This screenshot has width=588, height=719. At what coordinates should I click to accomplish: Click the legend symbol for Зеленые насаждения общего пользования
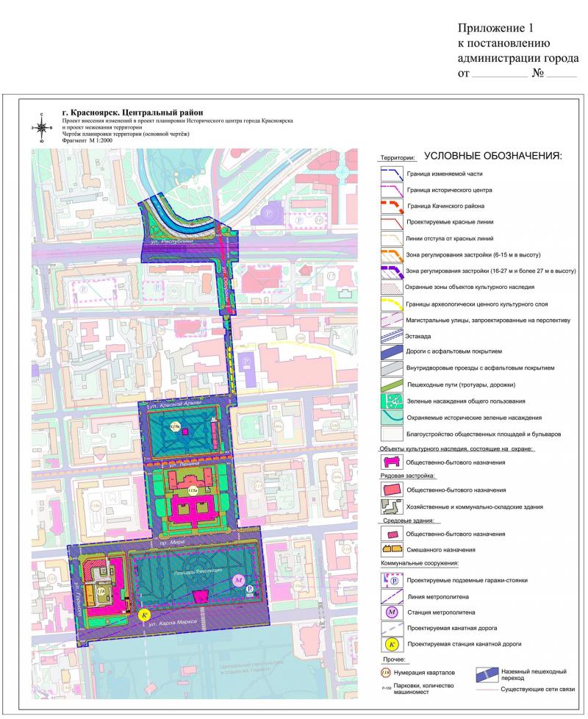[392, 401]
